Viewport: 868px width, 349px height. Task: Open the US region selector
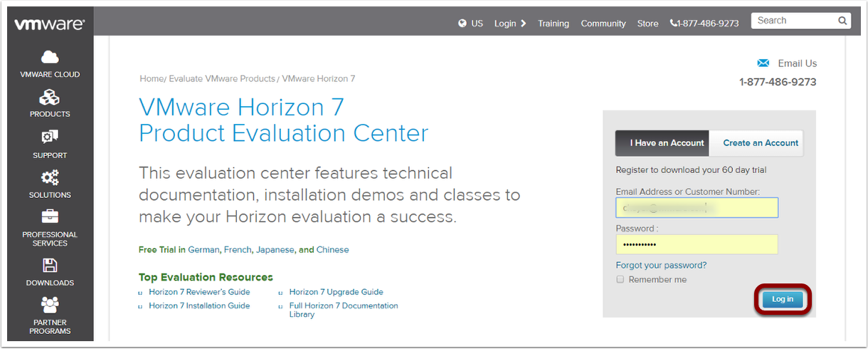tap(470, 24)
